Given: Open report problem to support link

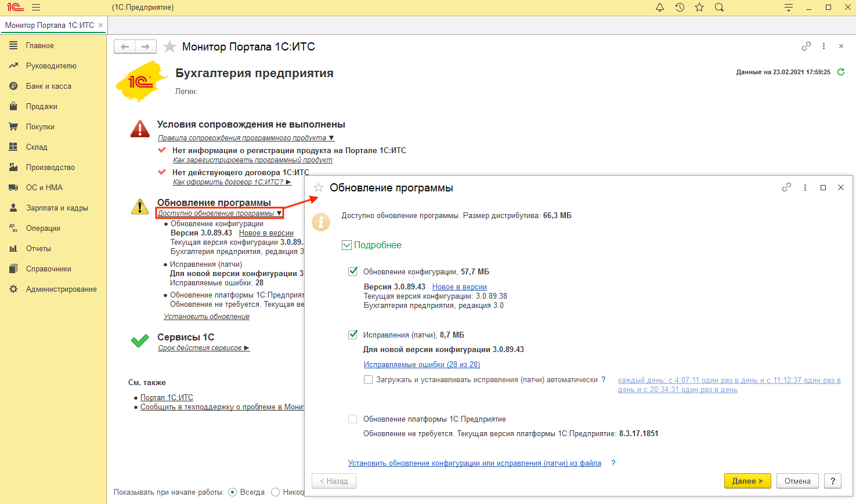Looking at the screenshot, I should click(x=222, y=407).
